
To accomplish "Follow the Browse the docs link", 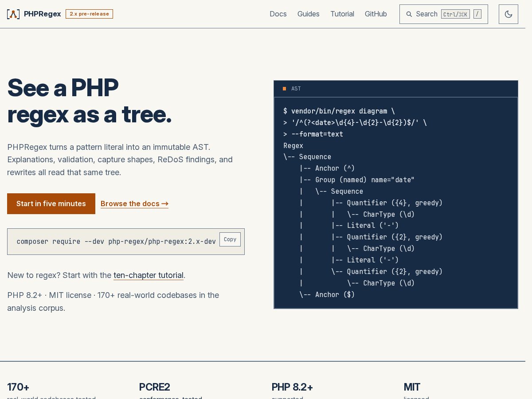I will pyautogui.click(x=134, y=203).
